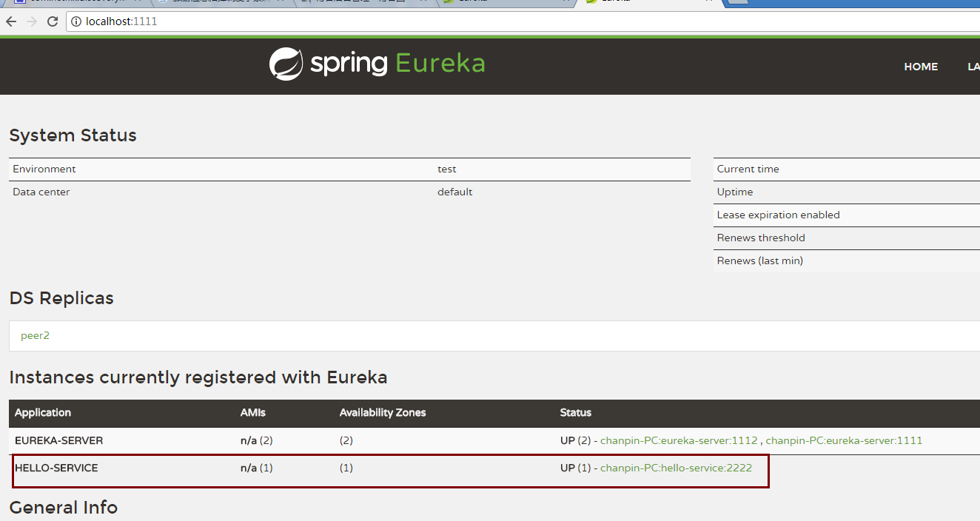The image size is (980, 521).
Task: Select 'n/a (2)' in EUREKA-SERVER row
Action: (257, 440)
